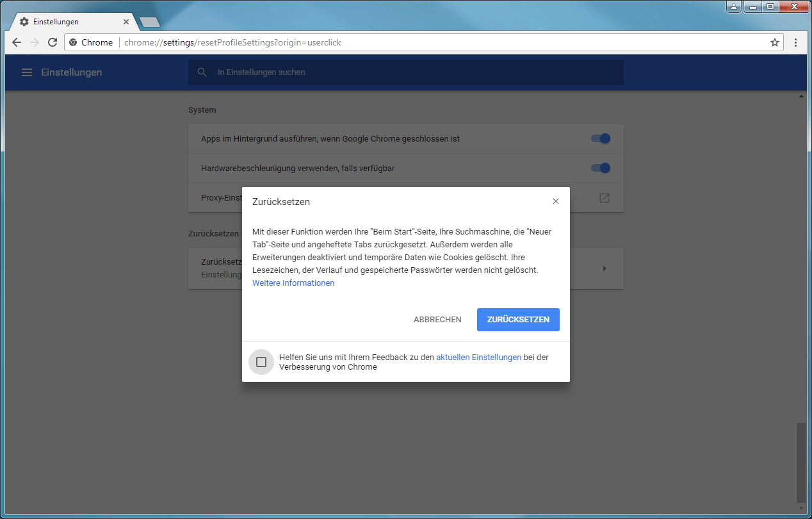
Task: Open the Chrome three-dot menu
Action: pyautogui.click(x=795, y=42)
